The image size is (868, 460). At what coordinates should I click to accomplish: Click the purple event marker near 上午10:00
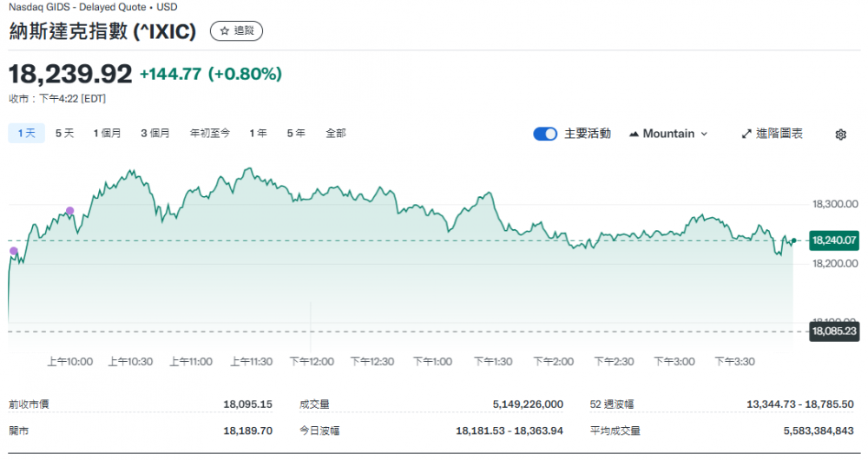[70, 211]
